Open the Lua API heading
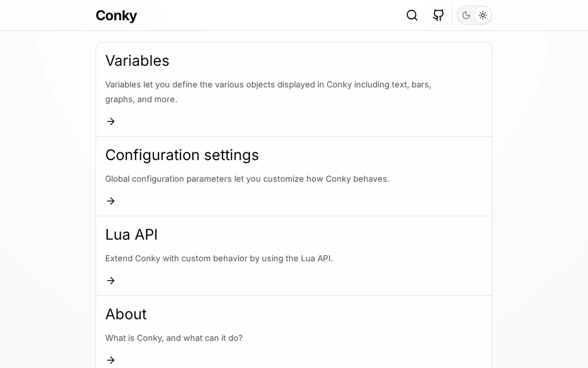 (x=131, y=235)
